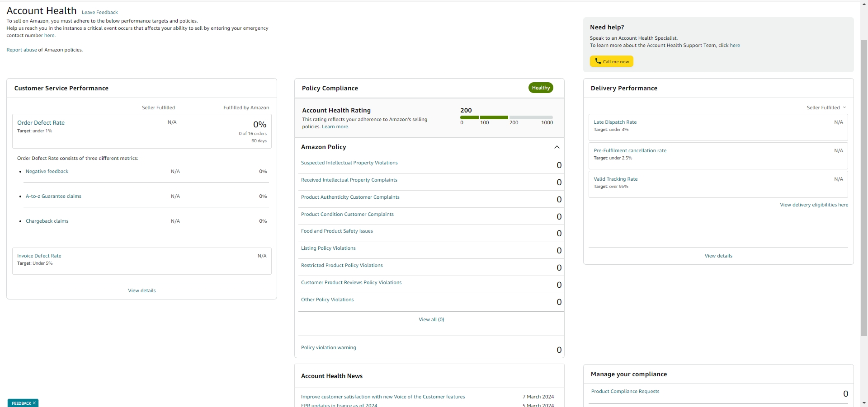Open Product Authenticity Customer Complaints

350,197
